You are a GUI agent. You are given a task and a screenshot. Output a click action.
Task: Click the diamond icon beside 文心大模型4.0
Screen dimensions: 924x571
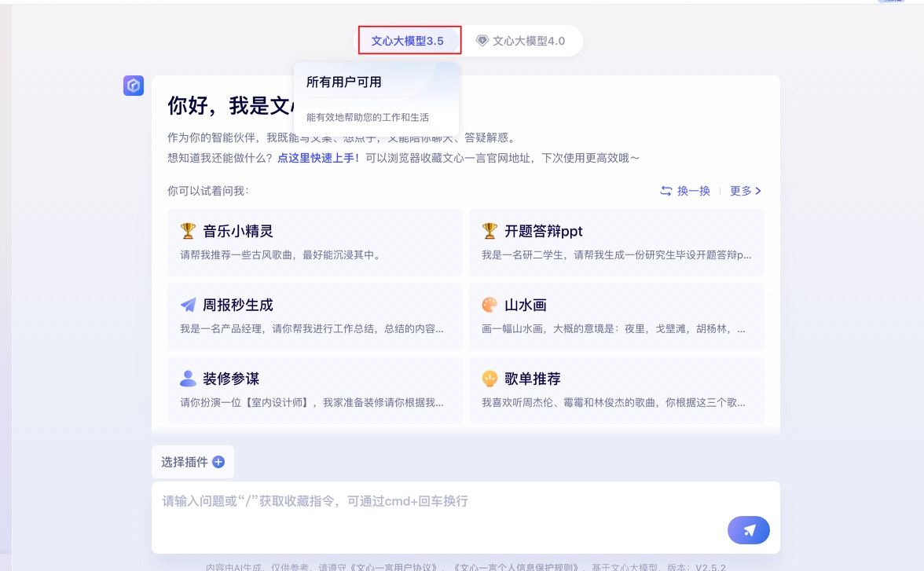482,41
